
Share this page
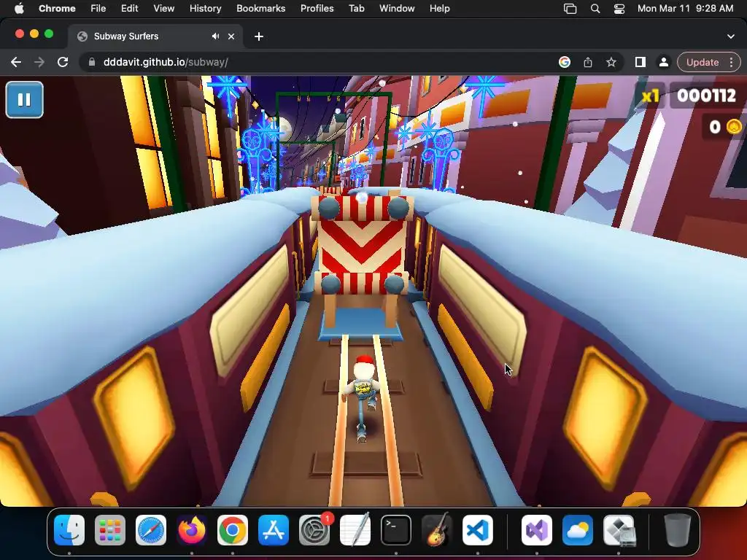point(588,63)
